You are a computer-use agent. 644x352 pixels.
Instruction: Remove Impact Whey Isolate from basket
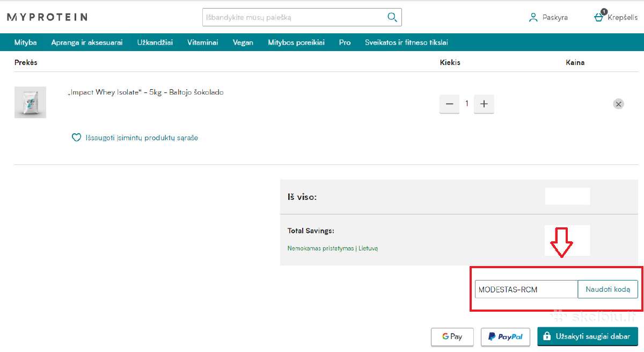(x=618, y=104)
